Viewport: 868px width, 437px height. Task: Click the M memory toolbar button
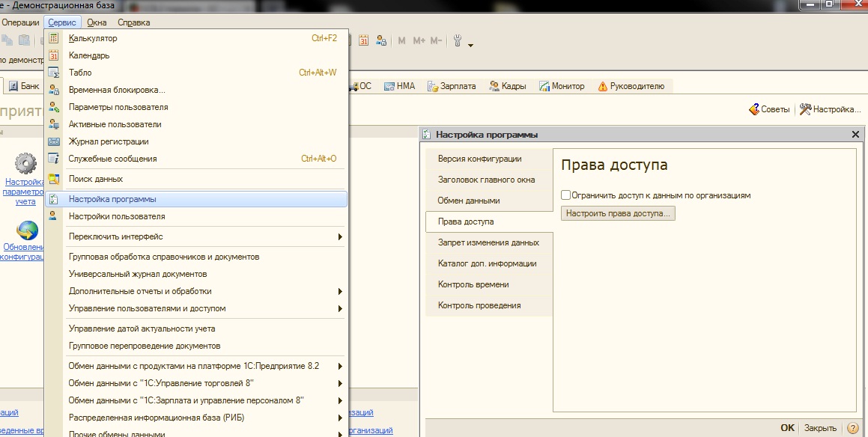tap(402, 40)
